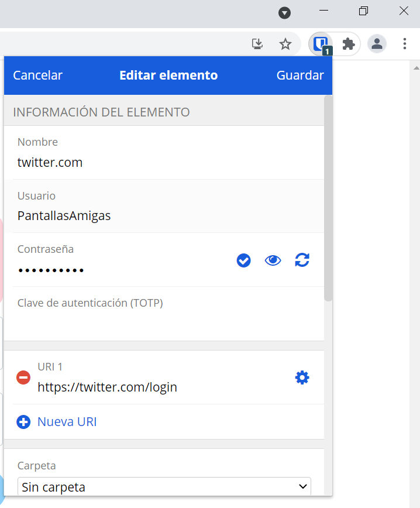Edit the Nombre field twitter.com
Screen dimensions: 420x508
pyautogui.click(x=164, y=162)
